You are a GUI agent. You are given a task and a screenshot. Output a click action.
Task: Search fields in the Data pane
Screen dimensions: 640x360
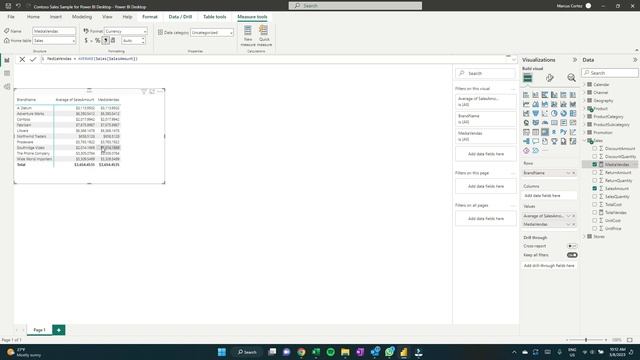610,73
